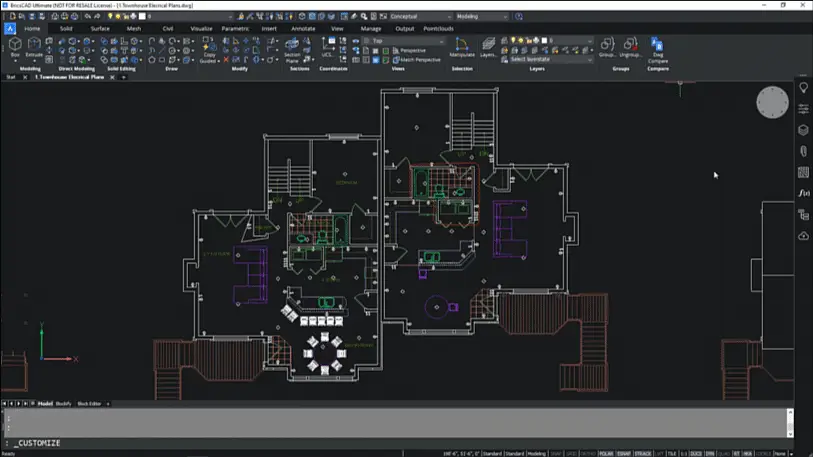Click Standard text style in status bar
The height and width of the screenshot is (457, 813).
click(x=492, y=454)
